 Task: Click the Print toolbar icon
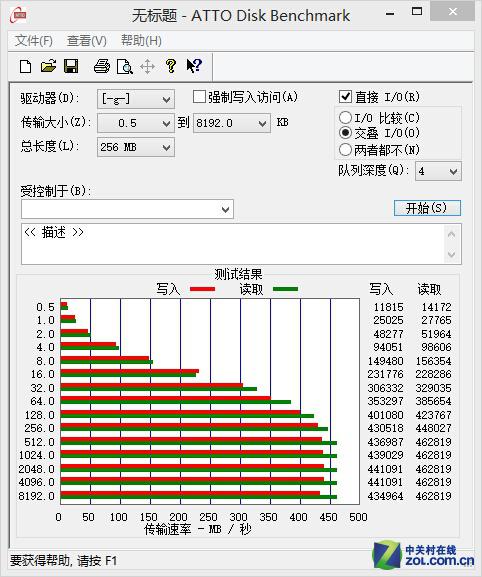tap(102, 66)
